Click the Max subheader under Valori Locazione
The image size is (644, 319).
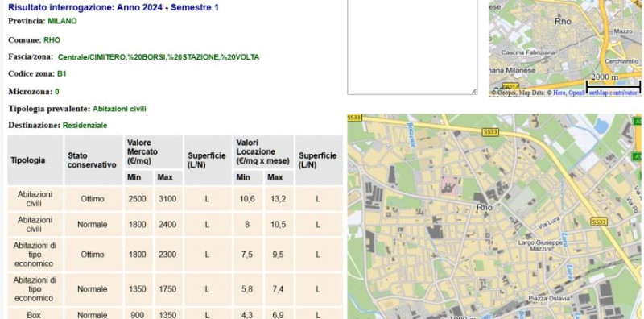pyautogui.click(x=279, y=177)
